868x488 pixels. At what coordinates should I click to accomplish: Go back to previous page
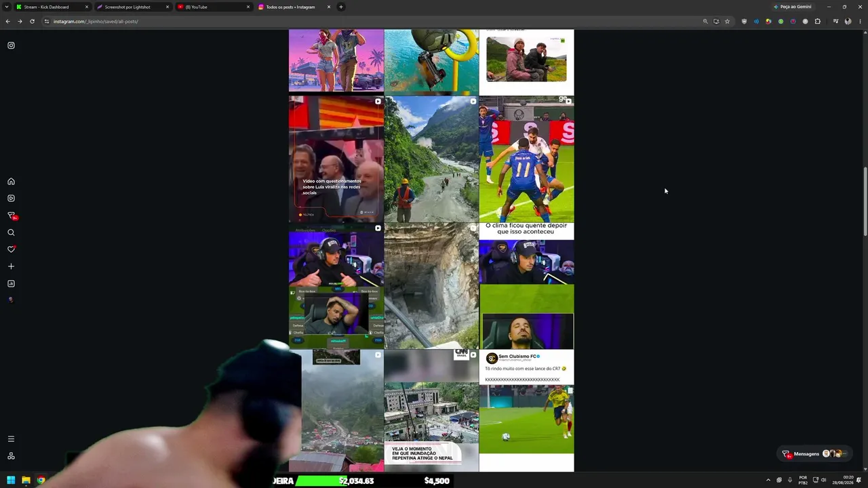point(7,21)
